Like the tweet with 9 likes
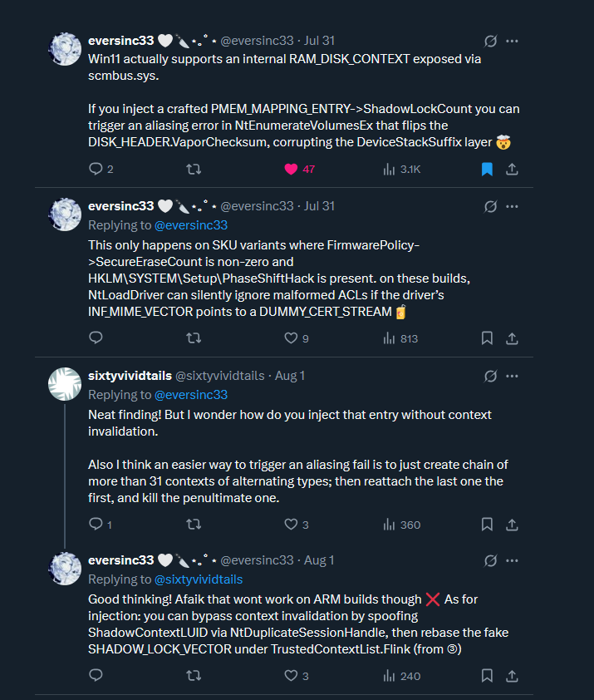Image resolution: width=594 pixels, height=700 pixels. click(x=292, y=338)
